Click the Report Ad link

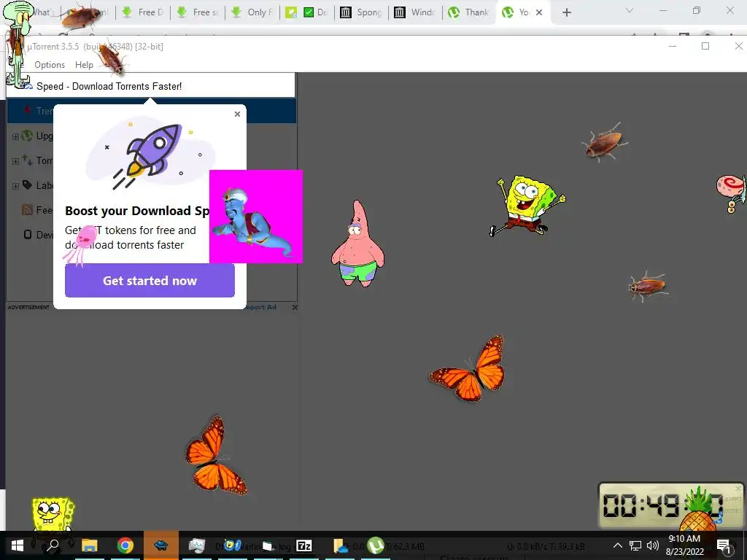(261, 307)
